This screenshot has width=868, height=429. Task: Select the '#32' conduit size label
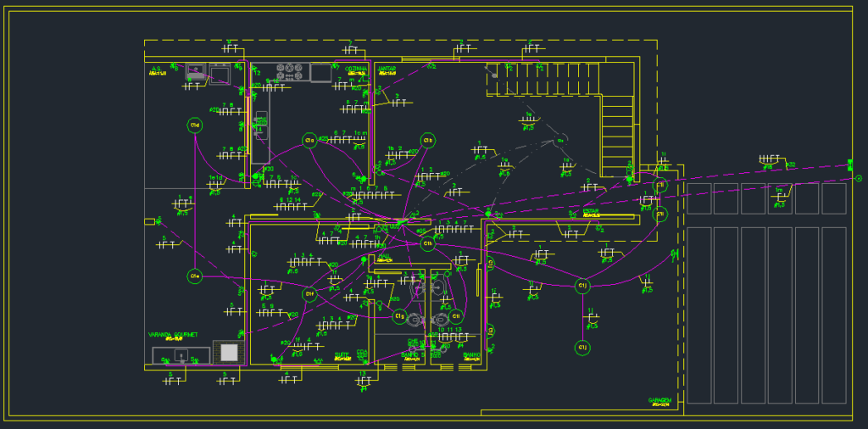pos(791,164)
